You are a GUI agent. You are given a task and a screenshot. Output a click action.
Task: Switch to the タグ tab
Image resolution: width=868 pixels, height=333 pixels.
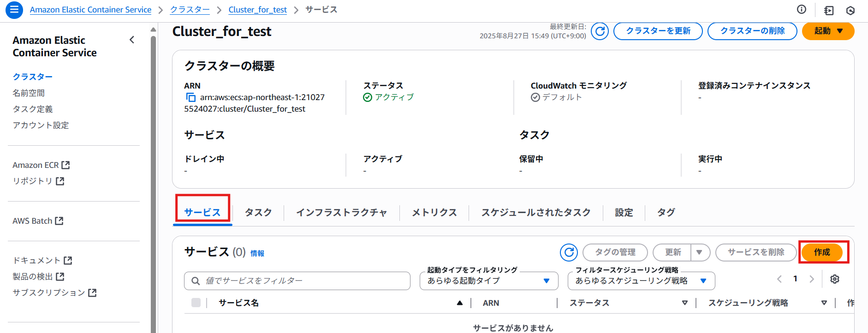(x=666, y=212)
